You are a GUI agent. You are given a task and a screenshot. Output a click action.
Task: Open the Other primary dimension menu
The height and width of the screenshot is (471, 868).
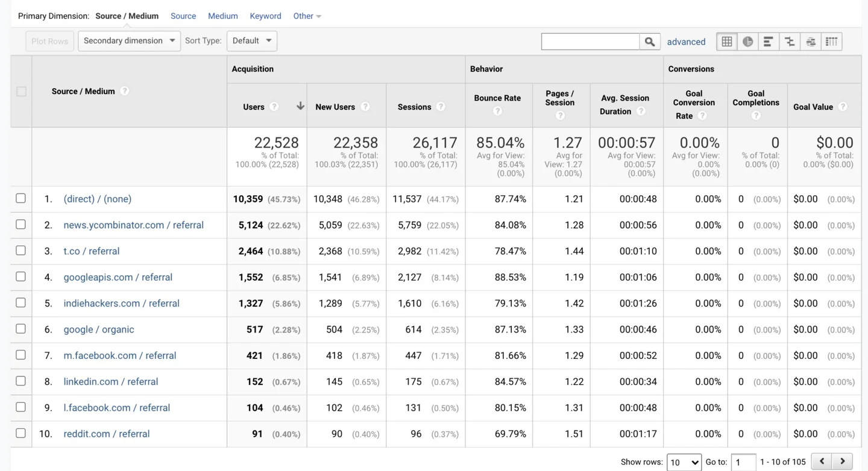307,16
